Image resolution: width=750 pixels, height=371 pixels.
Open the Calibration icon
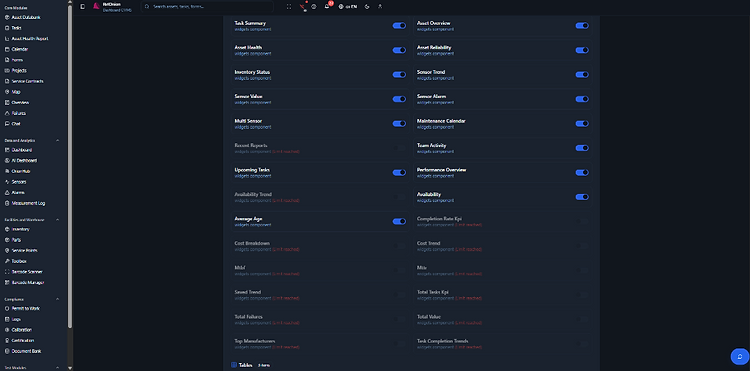(x=7, y=330)
